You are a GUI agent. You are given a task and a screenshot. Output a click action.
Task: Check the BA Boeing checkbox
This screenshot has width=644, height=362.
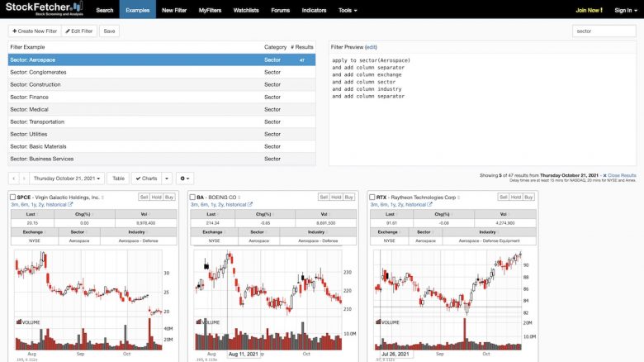(x=192, y=198)
